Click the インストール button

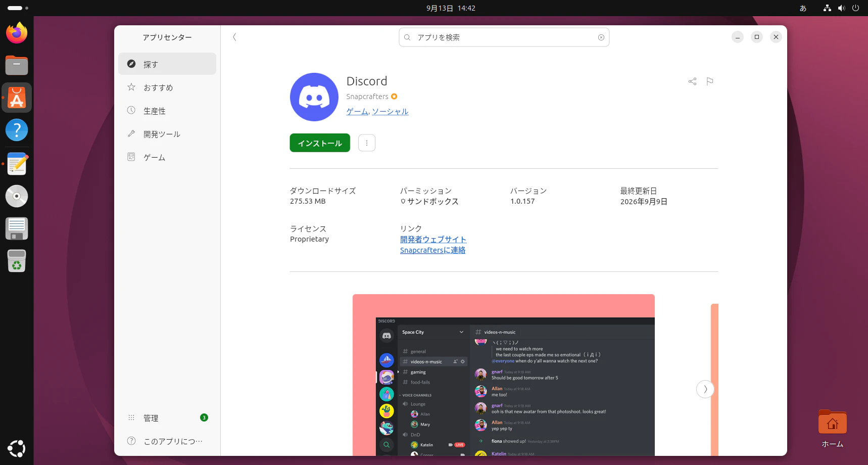(320, 143)
